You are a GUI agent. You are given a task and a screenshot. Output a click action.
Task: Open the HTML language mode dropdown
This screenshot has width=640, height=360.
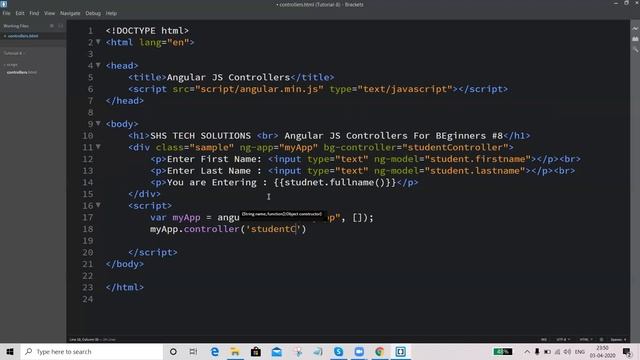click(586, 340)
